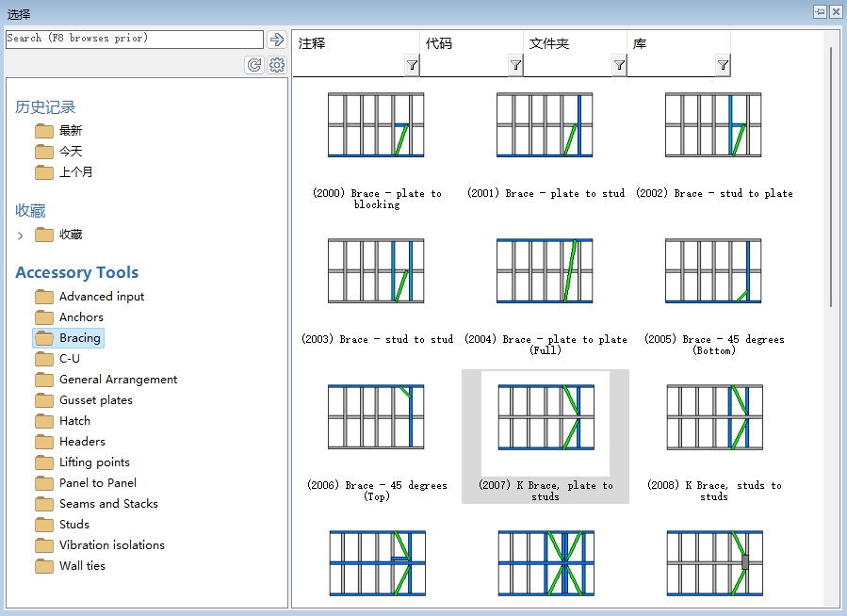Open filter for the 代码 column

click(516, 65)
